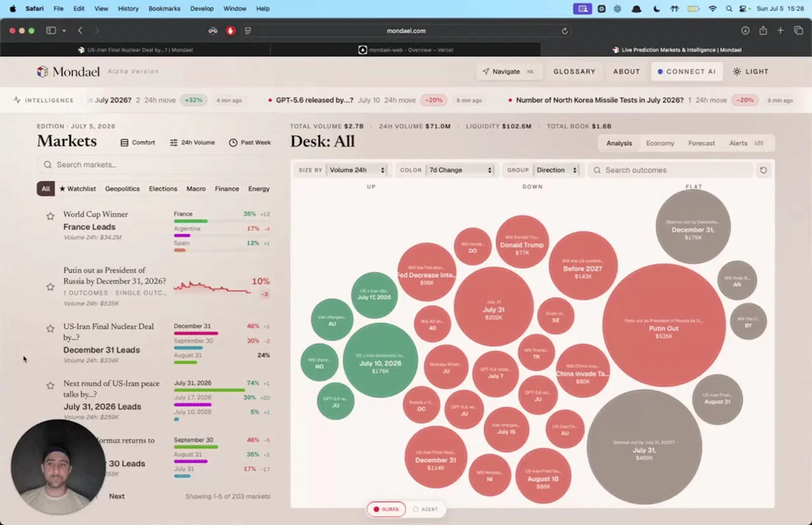Star the Next round of US-Iran peace talks market
This screenshot has height=525, width=812.
click(x=50, y=385)
